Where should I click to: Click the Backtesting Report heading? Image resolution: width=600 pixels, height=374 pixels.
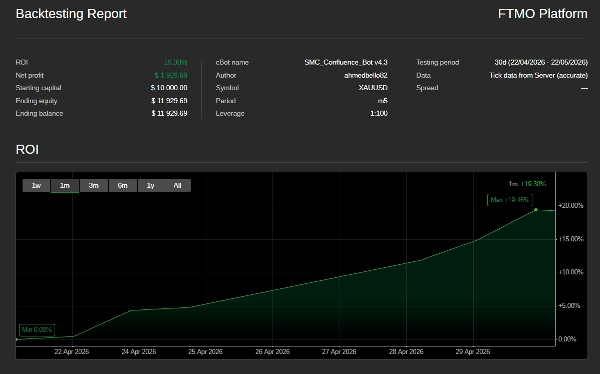71,14
